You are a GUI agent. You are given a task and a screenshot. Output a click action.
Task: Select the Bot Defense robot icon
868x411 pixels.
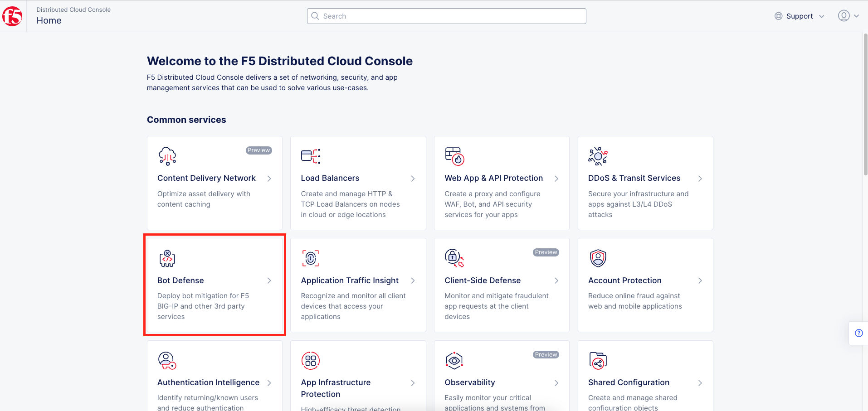[167, 258]
